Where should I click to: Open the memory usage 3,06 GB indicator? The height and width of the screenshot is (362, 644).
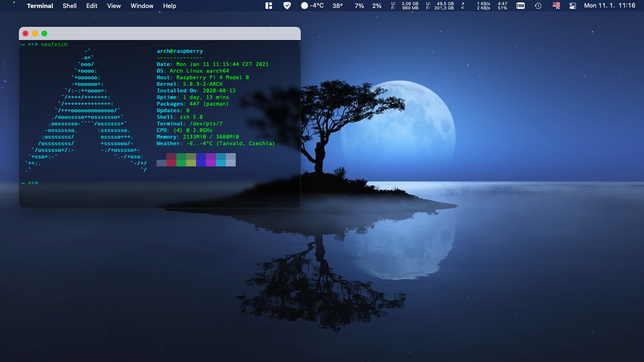[405, 6]
